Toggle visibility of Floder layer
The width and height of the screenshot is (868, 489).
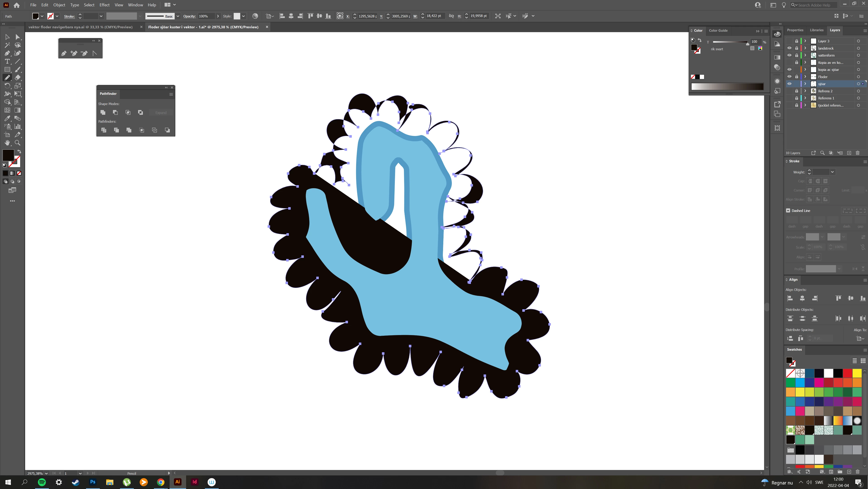pos(789,77)
